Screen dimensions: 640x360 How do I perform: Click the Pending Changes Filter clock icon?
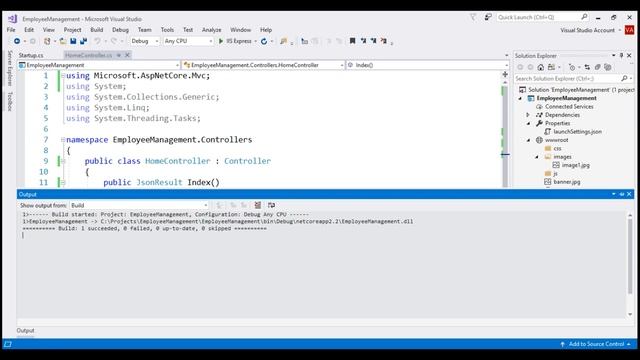[572, 67]
